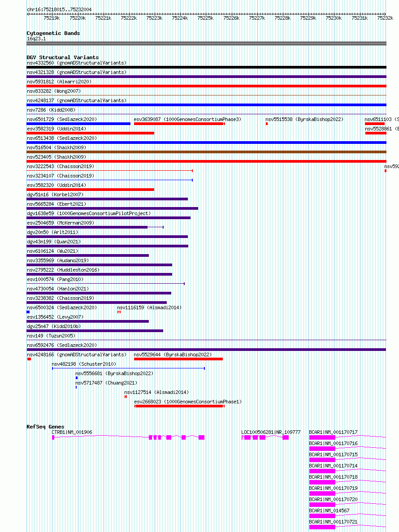Select nsv3355969 (Audano2019) label

(58, 260)
